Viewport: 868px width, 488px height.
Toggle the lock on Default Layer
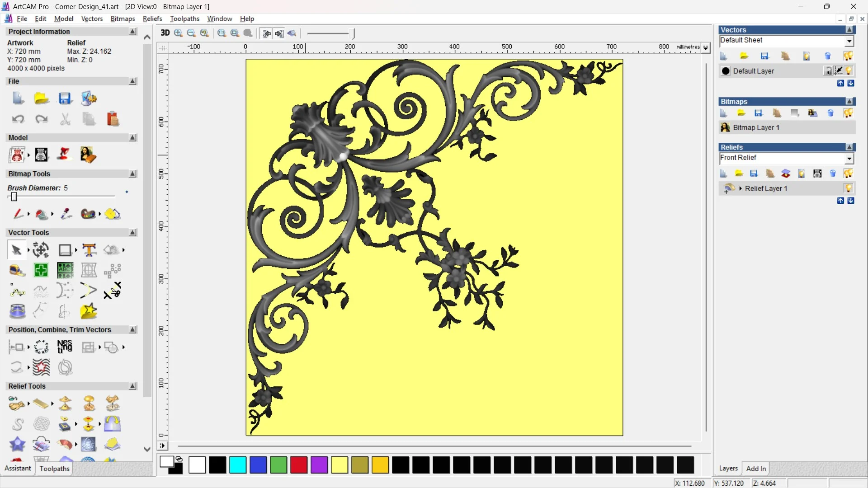click(x=828, y=71)
